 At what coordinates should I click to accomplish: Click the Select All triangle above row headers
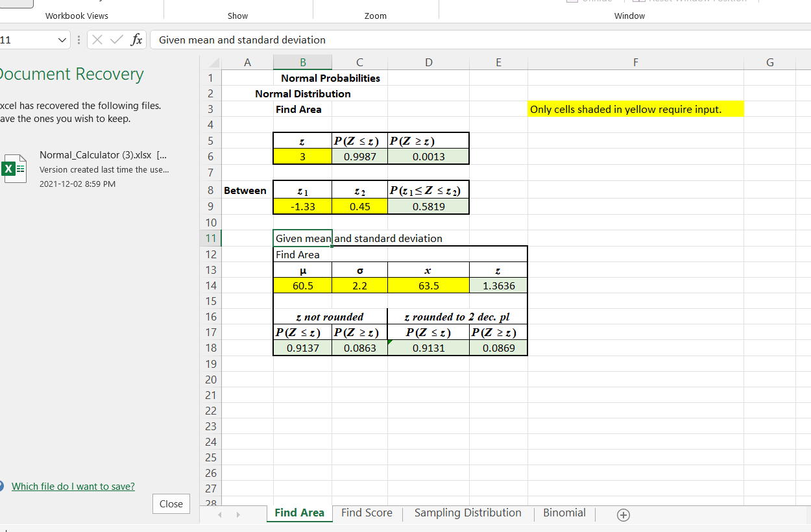[213, 62]
